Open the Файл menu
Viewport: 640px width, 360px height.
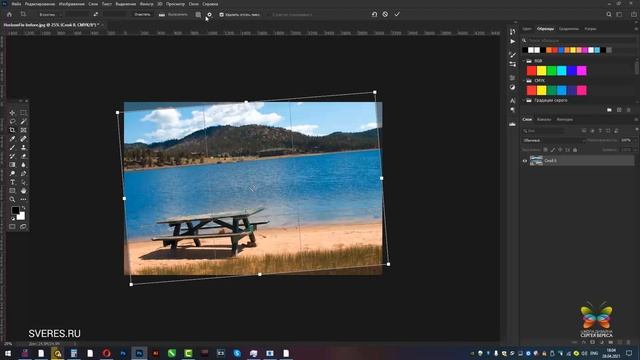(16, 4)
